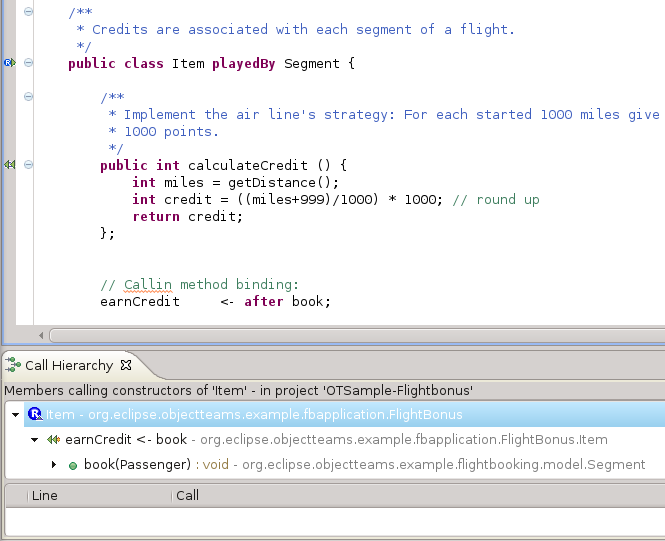Click the role binding marker beside class Item
665x541 pixels.
(10, 63)
